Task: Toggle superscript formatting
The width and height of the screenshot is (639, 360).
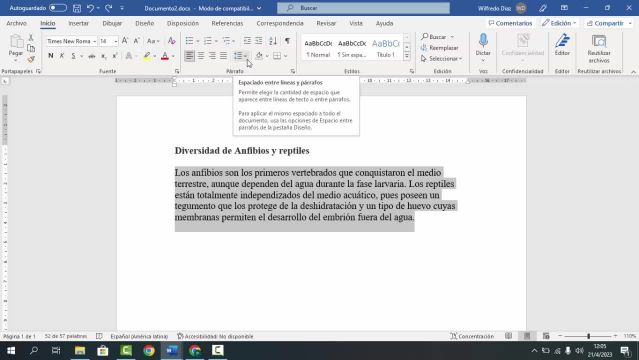Action: pyautogui.click(x=115, y=56)
